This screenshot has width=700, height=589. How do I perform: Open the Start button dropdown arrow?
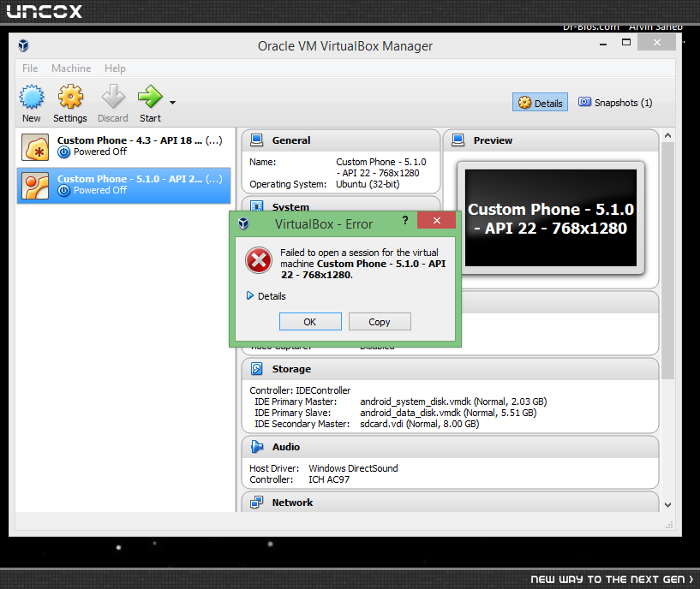click(172, 103)
